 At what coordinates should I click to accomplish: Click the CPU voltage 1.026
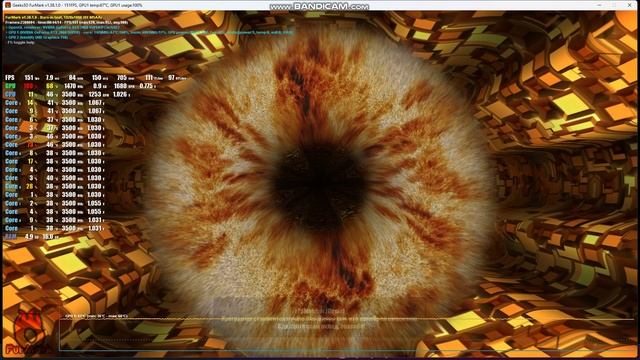[x=120, y=94]
